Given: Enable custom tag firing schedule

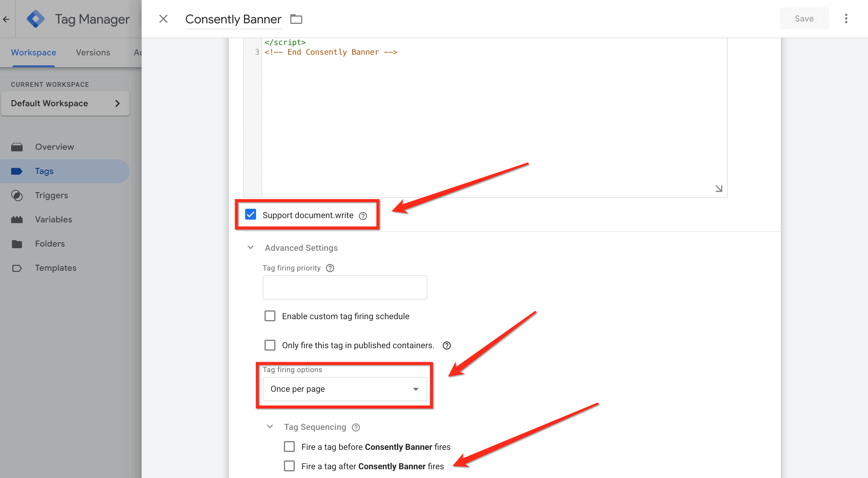Looking at the screenshot, I should click(270, 316).
